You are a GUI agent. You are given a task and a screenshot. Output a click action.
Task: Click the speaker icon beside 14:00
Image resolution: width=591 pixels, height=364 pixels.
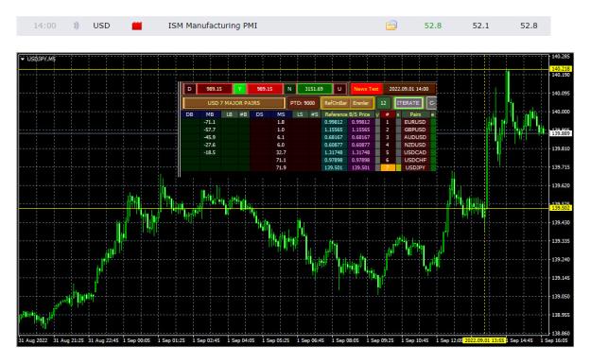[77, 26]
